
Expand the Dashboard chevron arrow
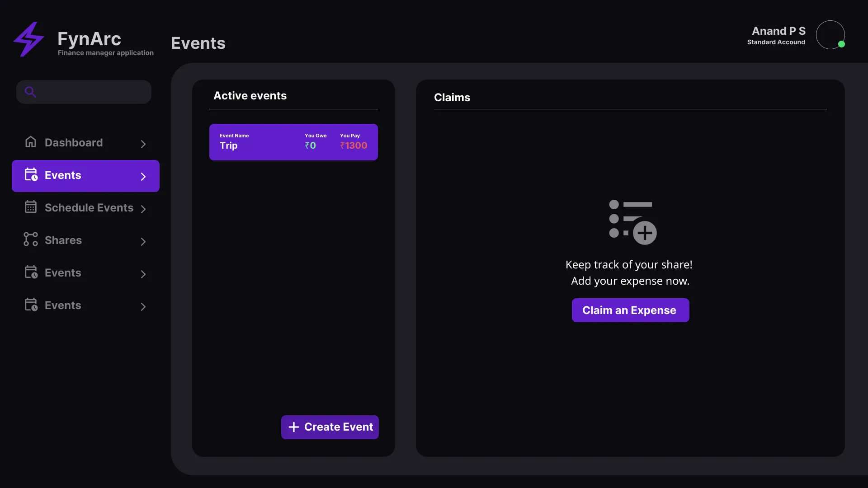[143, 144]
